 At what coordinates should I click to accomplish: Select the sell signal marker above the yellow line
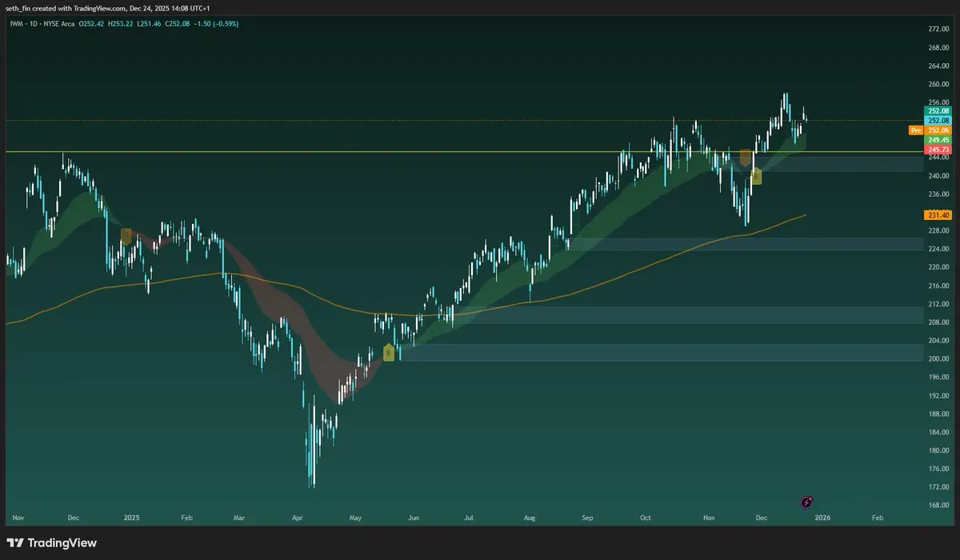click(x=746, y=158)
